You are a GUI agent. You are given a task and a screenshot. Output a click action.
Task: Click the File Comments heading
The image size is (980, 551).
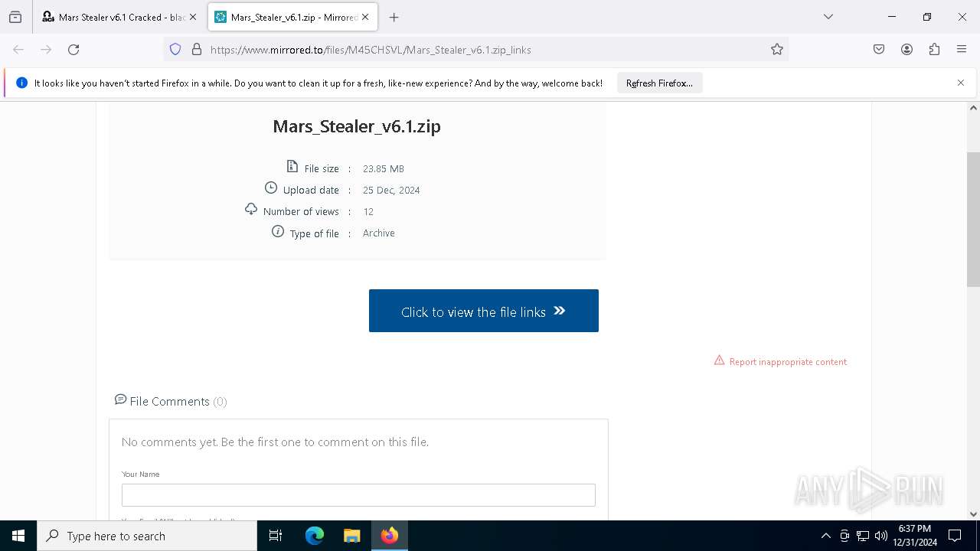(170, 401)
